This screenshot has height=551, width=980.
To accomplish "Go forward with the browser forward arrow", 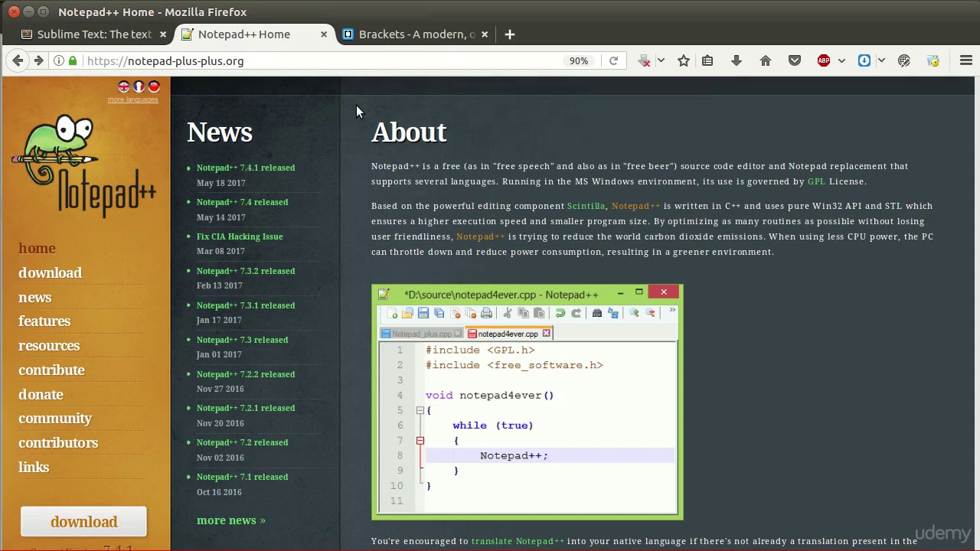I will pyautogui.click(x=38, y=60).
